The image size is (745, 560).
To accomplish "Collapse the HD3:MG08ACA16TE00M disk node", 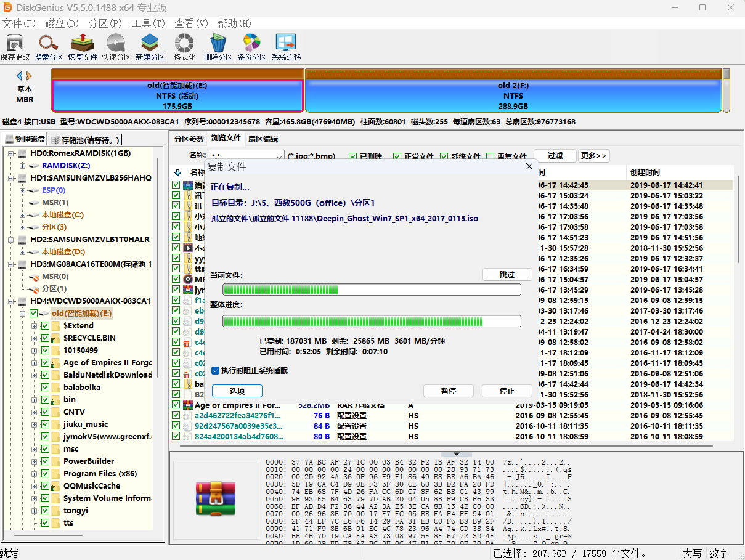I will coord(12,264).
